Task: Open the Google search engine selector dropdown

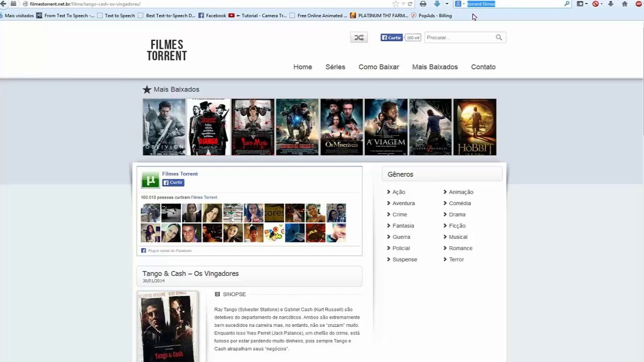Action: click(460, 4)
